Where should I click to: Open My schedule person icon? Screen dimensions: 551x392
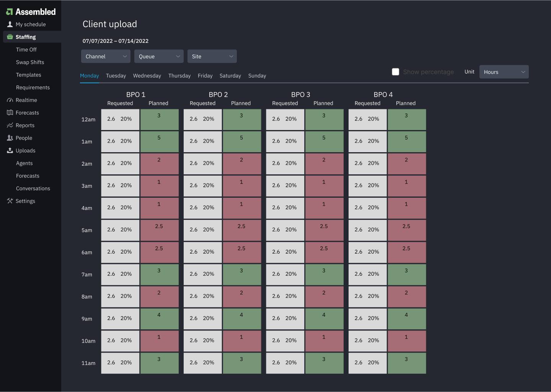pyautogui.click(x=10, y=24)
